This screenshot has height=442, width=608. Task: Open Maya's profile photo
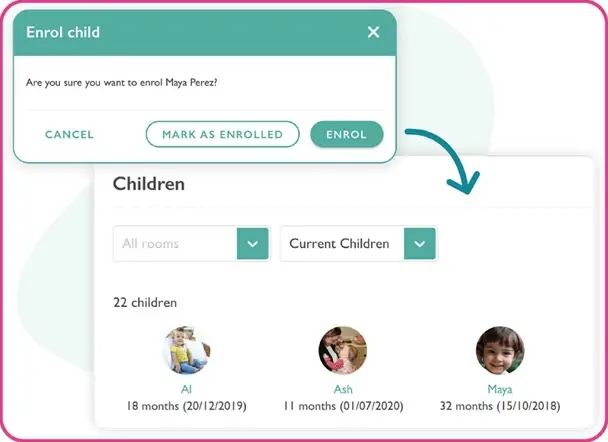499,351
